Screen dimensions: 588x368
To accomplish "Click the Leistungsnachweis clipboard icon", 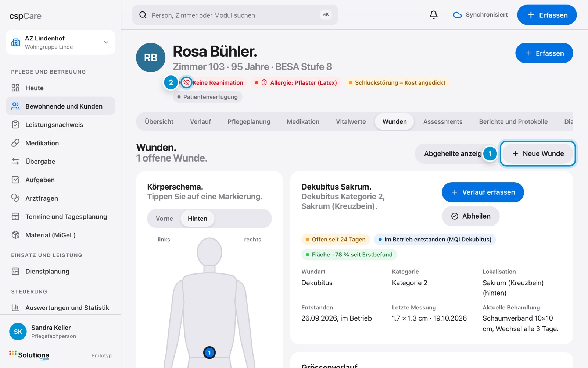I will (15, 124).
